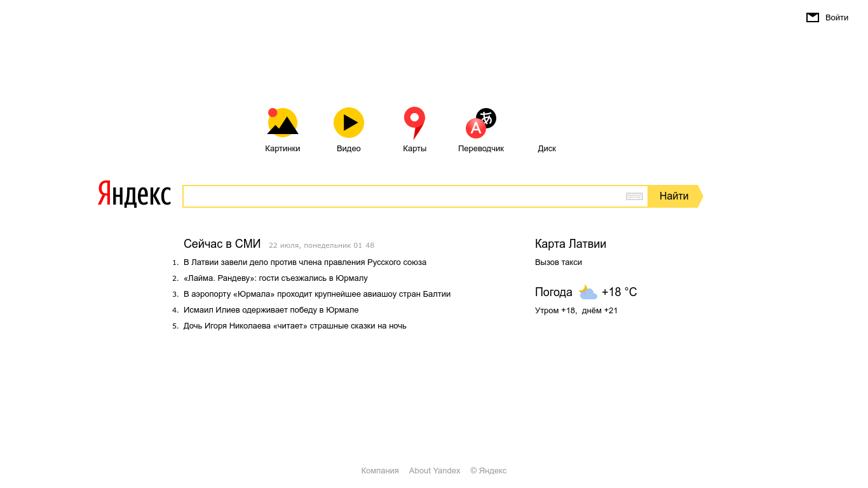Click the Карты label text
This screenshot has width=868, height=488.
point(415,149)
